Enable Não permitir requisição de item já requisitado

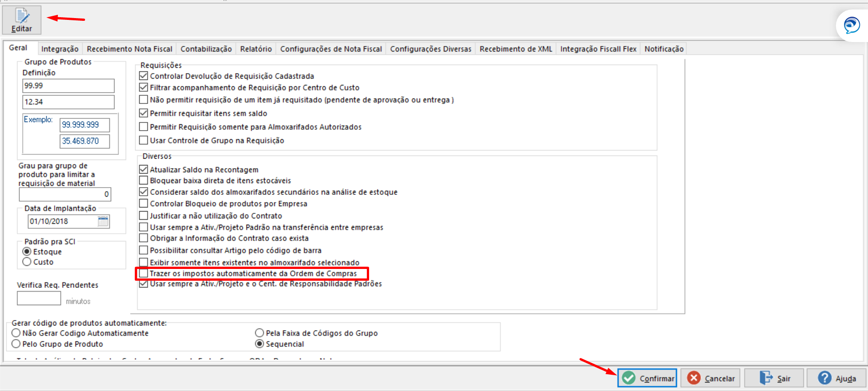(144, 99)
